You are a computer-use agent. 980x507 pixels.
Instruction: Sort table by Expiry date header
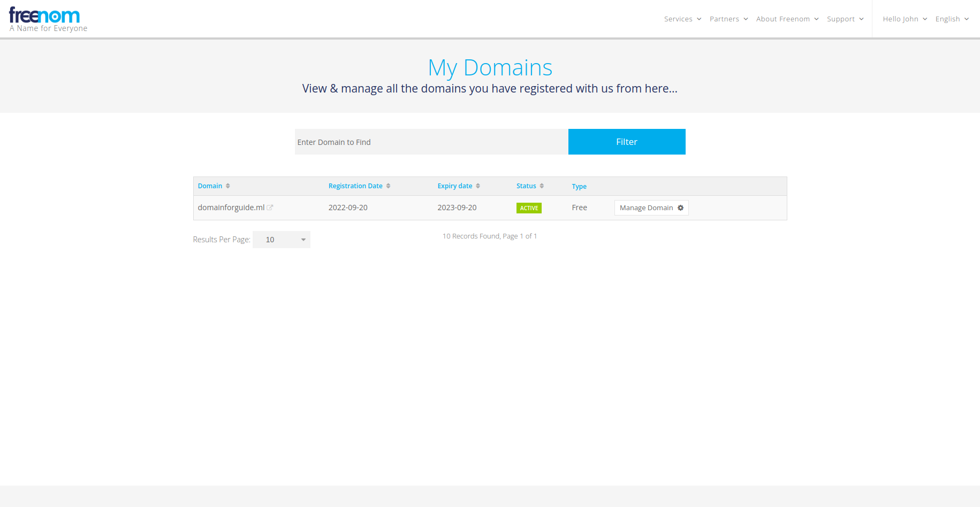[455, 186]
